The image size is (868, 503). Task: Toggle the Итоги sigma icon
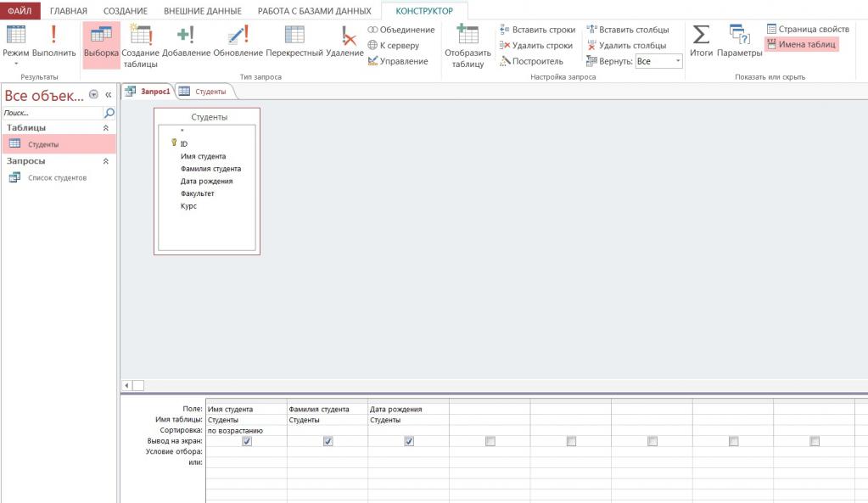(x=701, y=34)
